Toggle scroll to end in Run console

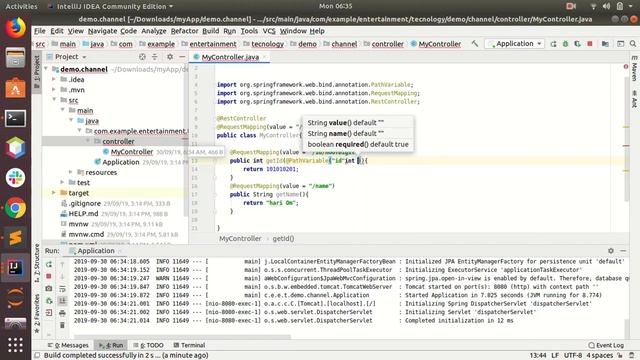pyautogui.click(x=62, y=301)
